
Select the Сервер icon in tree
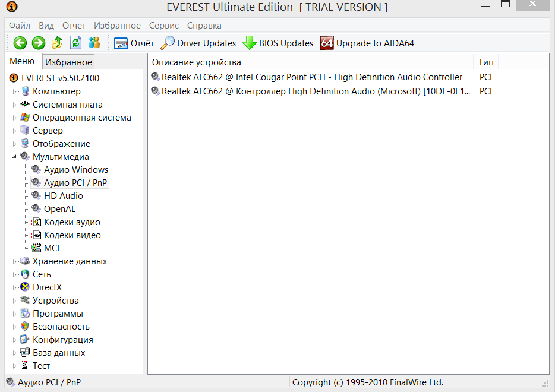[25, 130]
